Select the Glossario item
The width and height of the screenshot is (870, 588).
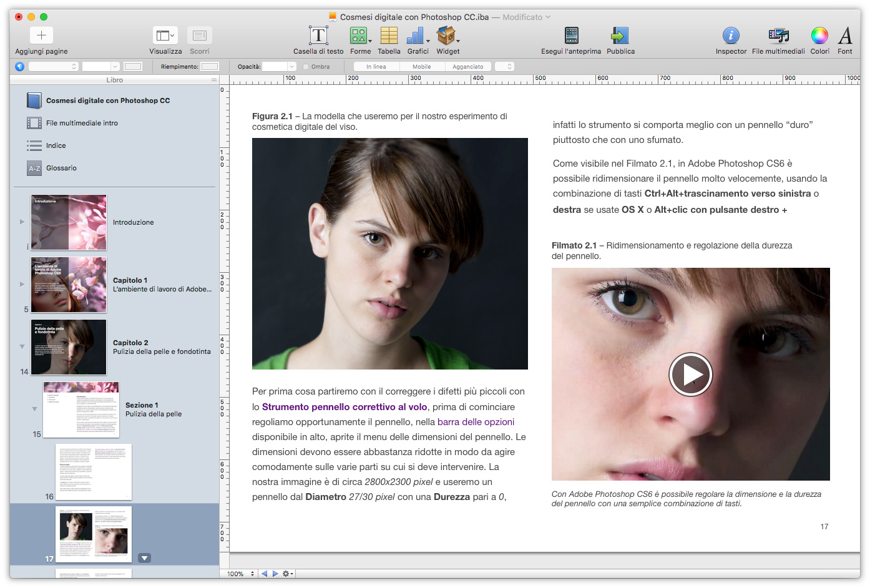pyautogui.click(x=114, y=168)
